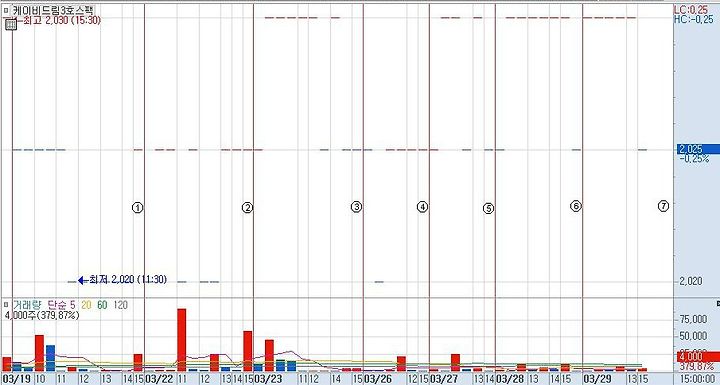
Task: Open the grid data-table icon under stock title
Action: click(11, 25)
